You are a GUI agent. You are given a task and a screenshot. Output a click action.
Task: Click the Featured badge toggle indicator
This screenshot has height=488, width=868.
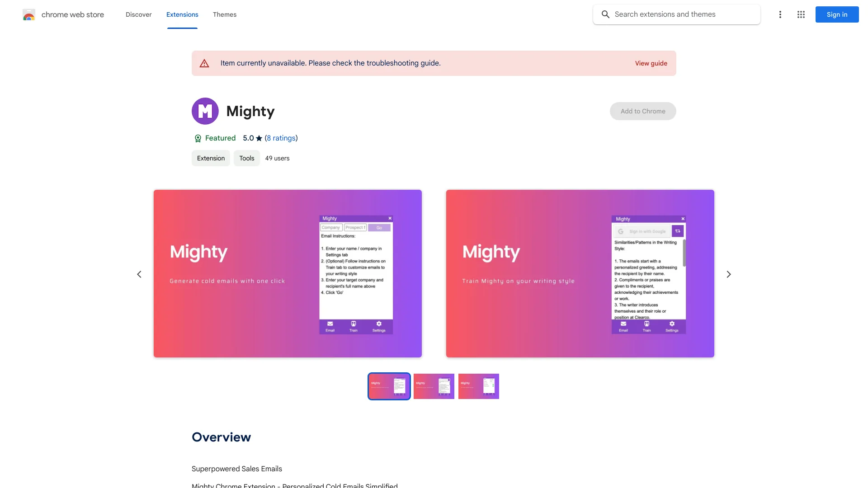pos(197,138)
